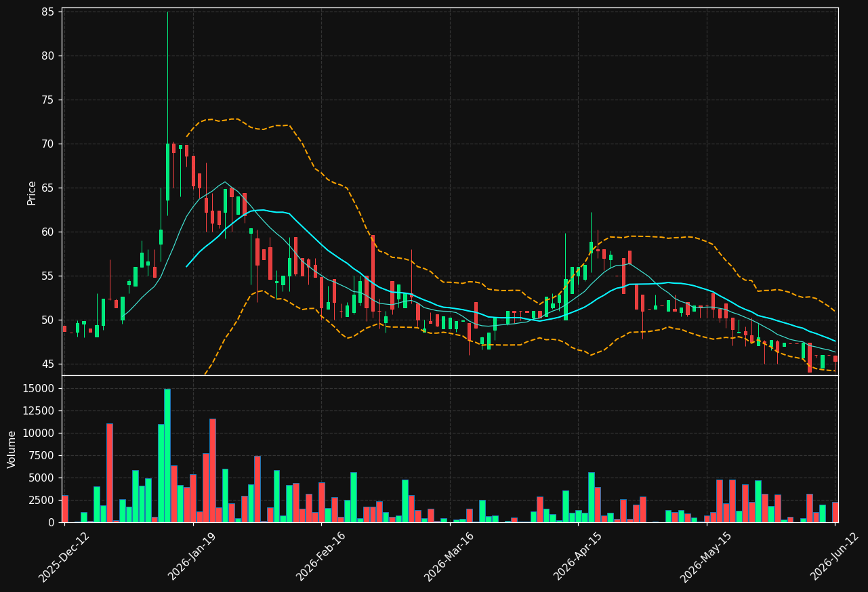Select the 2026-Jan-19 date label
The image size is (868, 592).
(x=194, y=555)
